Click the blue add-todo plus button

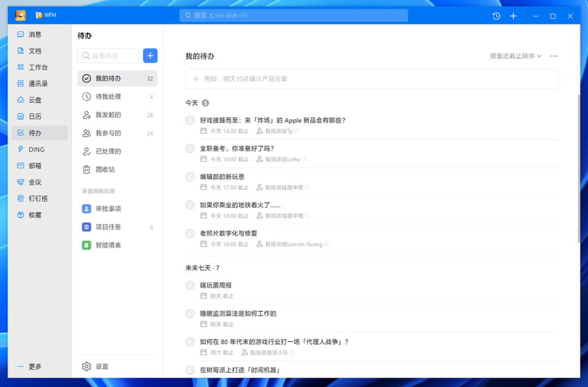coord(150,56)
